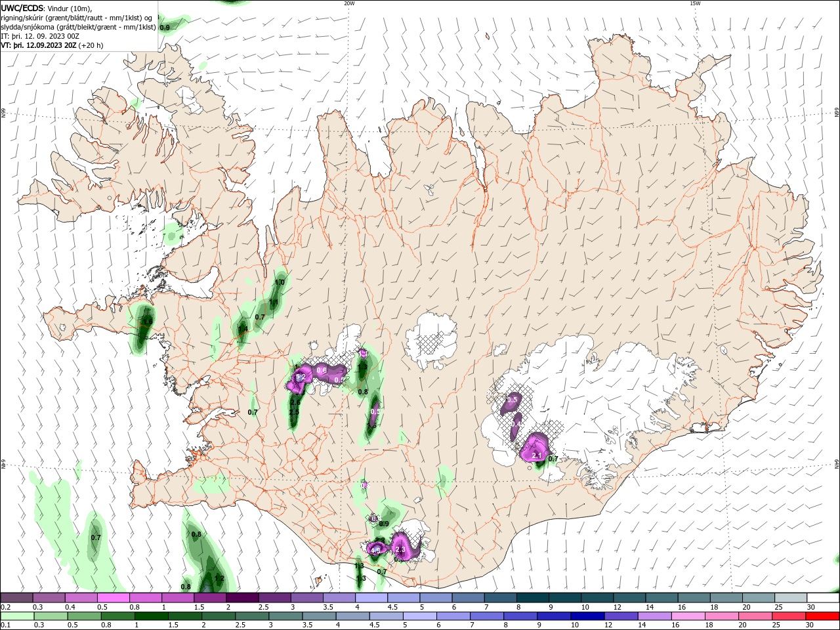This screenshot has height=630, width=840.
Task: Click the light green lower swatch between 0.1 and 0.3
Action: [17, 616]
